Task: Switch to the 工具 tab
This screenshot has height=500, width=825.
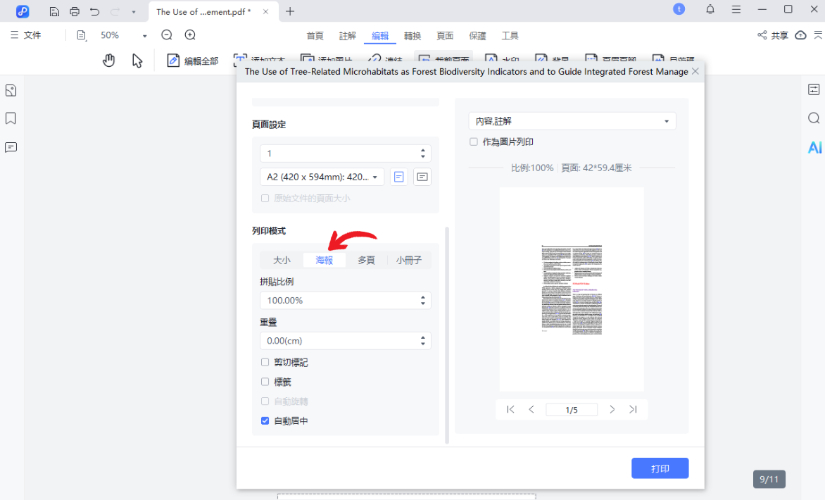Action: click(x=510, y=36)
